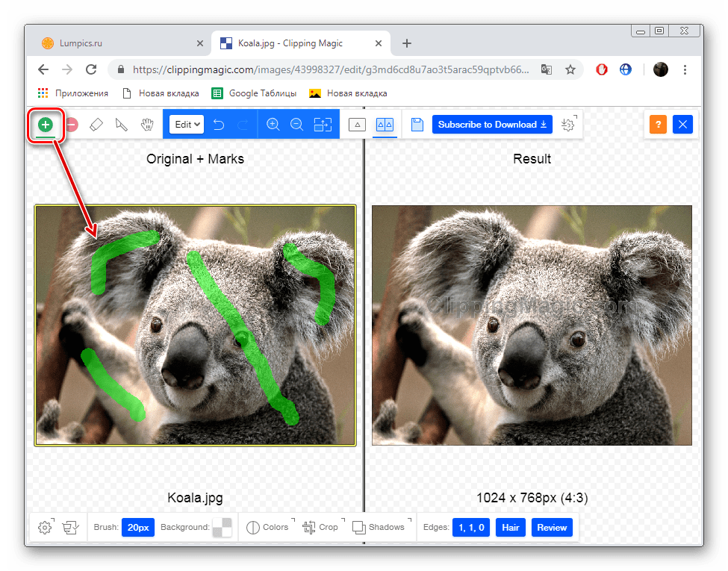Go back to previous page
Screen dimensions: 728x571
(43, 69)
